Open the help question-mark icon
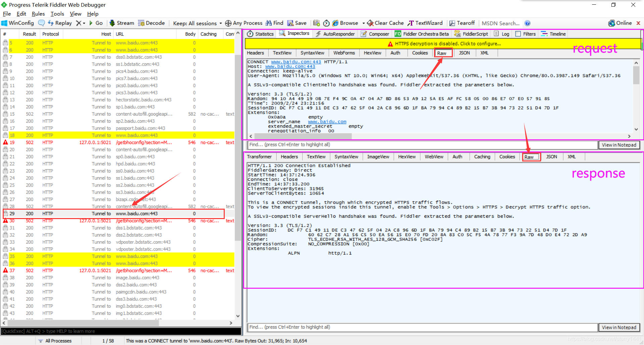 pyautogui.click(x=527, y=23)
